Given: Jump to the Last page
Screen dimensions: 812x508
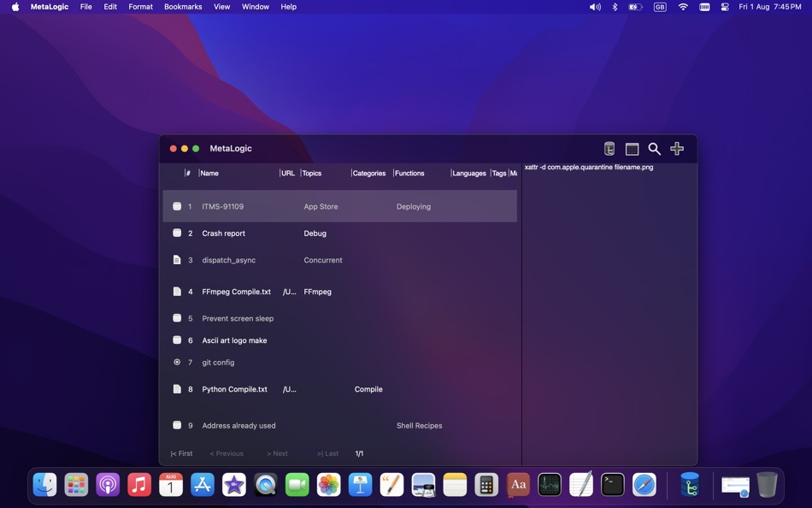Looking at the screenshot, I should click(327, 453).
